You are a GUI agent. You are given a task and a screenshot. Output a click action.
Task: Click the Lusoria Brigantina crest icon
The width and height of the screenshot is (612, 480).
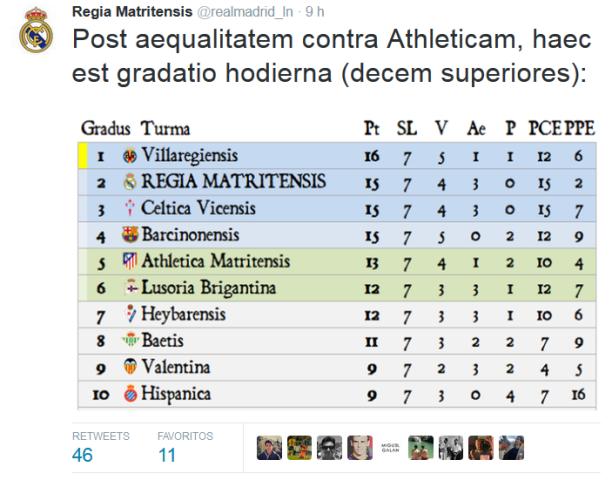[x=131, y=287]
